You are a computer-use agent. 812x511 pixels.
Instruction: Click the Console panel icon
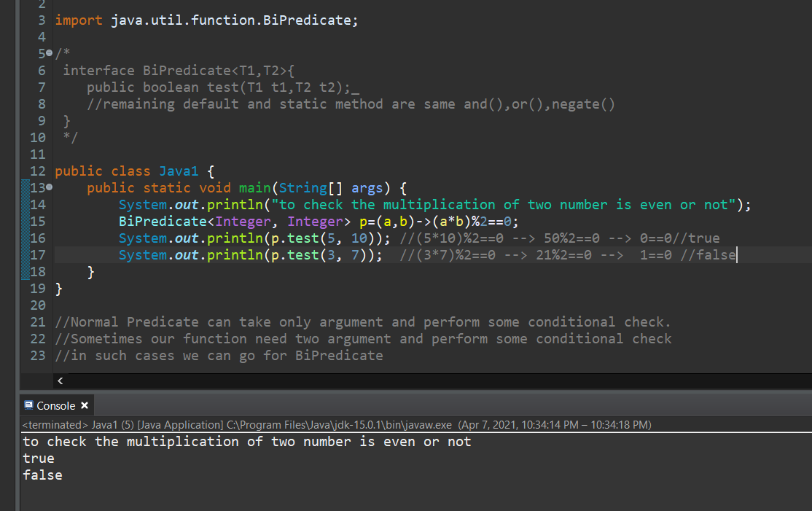[30, 405]
